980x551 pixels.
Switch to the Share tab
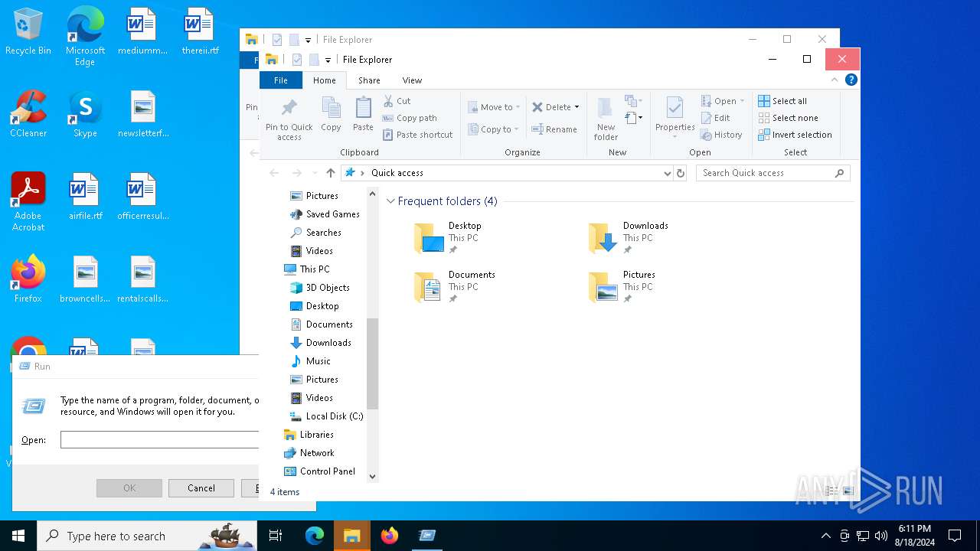pyautogui.click(x=369, y=80)
